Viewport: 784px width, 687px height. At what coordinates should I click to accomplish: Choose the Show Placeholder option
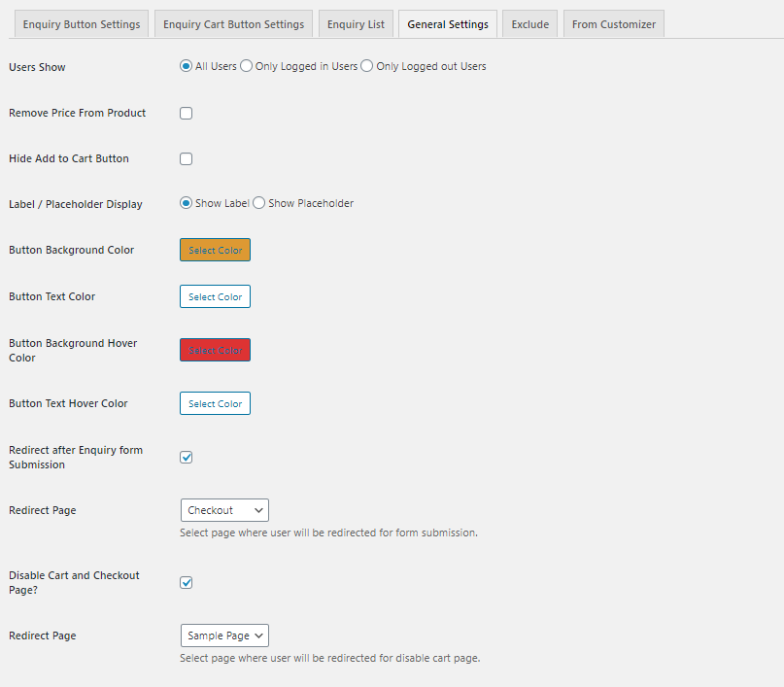pos(258,203)
